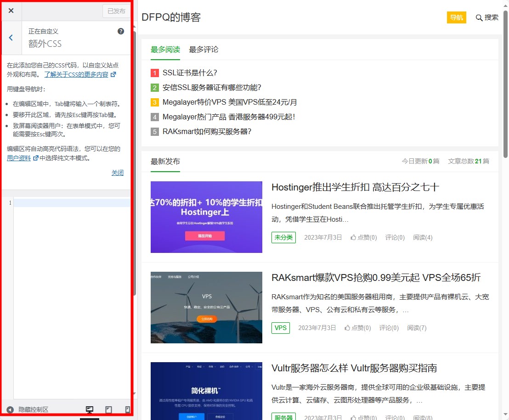Click 关闭 to dismiss help text
Screen dimensions: 509x420
click(118, 173)
